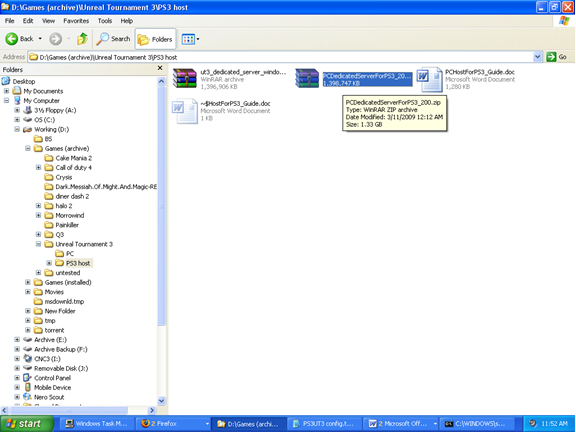Expand the 3½ Floppy (A:) node

click(x=17, y=110)
